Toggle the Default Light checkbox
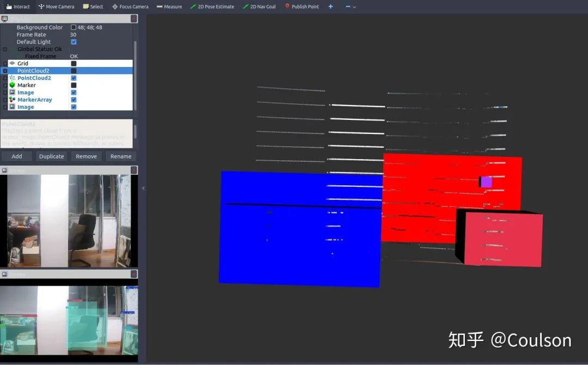Image resolution: width=588 pixels, height=365 pixels. tap(73, 42)
